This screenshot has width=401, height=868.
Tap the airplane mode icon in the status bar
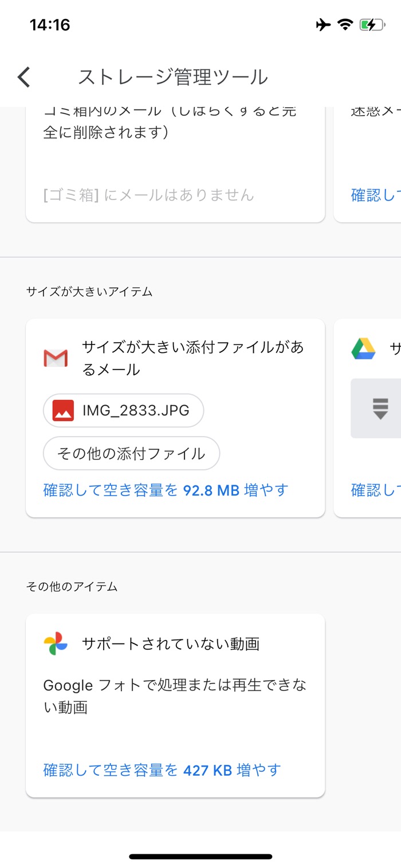click(x=323, y=24)
